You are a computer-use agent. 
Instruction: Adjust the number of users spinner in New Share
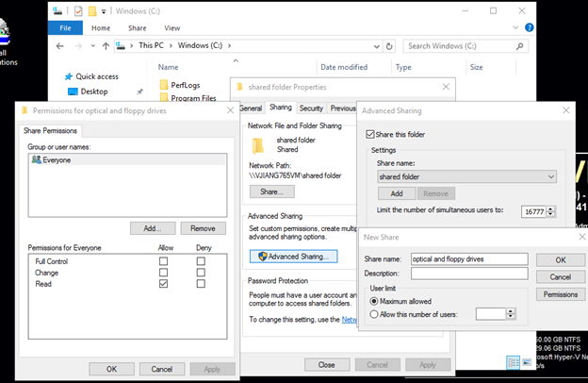click(x=511, y=314)
